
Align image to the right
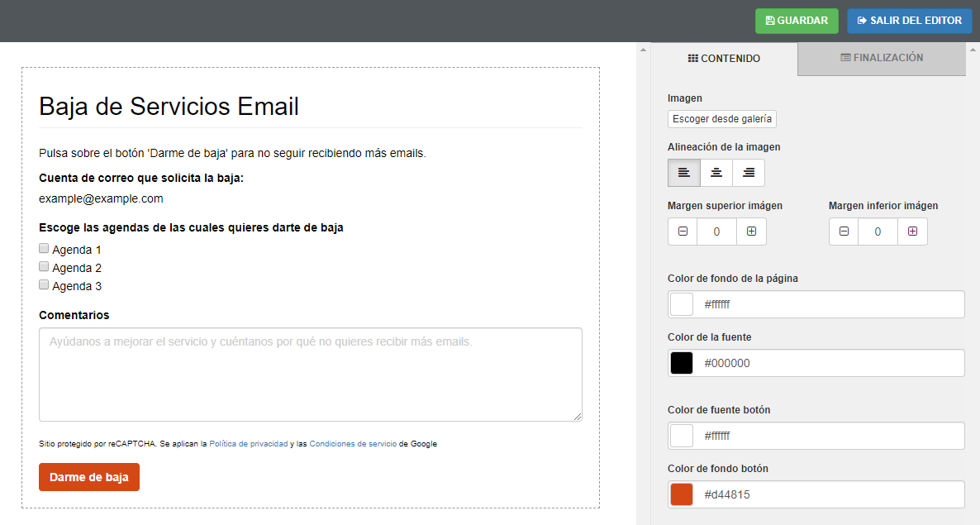click(x=749, y=173)
